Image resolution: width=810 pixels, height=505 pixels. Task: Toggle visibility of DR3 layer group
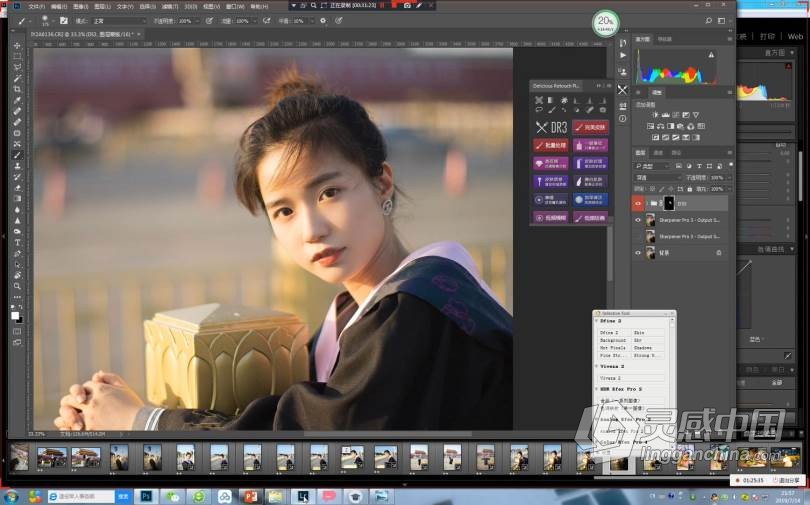click(638, 204)
